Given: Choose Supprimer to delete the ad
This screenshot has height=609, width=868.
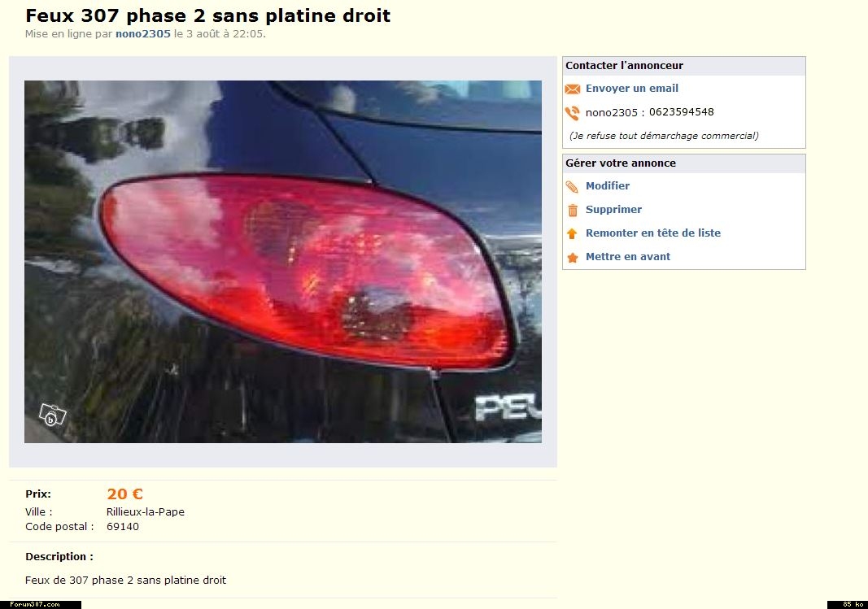Looking at the screenshot, I should 613,210.
